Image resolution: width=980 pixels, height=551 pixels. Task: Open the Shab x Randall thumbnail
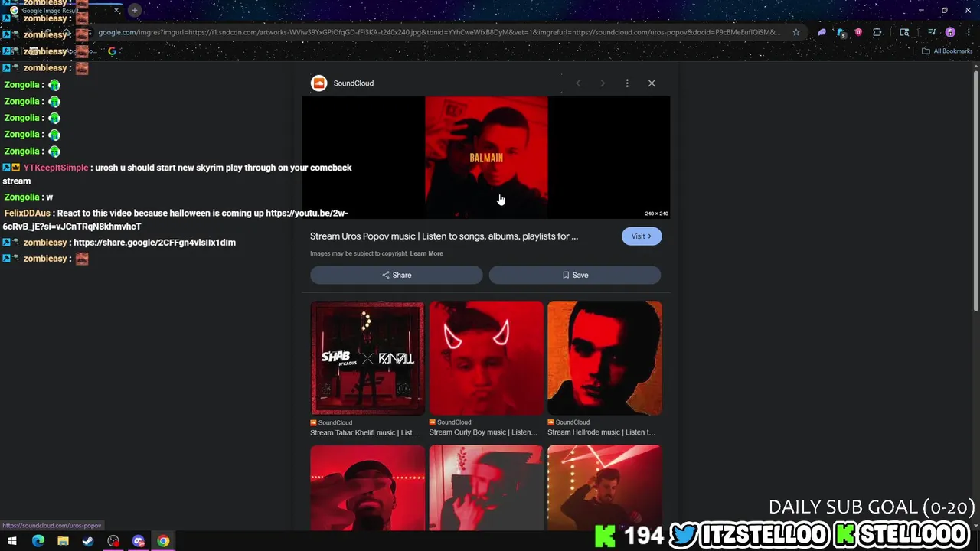(x=367, y=358)
